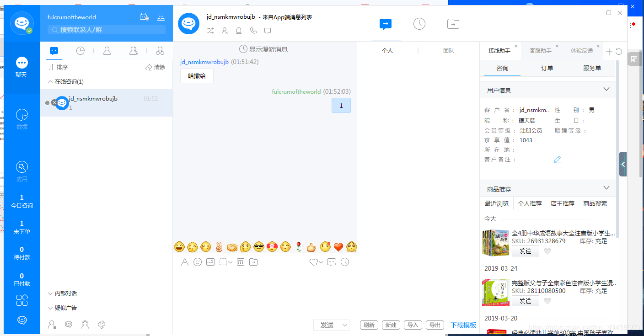Favorite the 完整版父与子全集 product heart
Screen dimensions: 644x336
547,301
